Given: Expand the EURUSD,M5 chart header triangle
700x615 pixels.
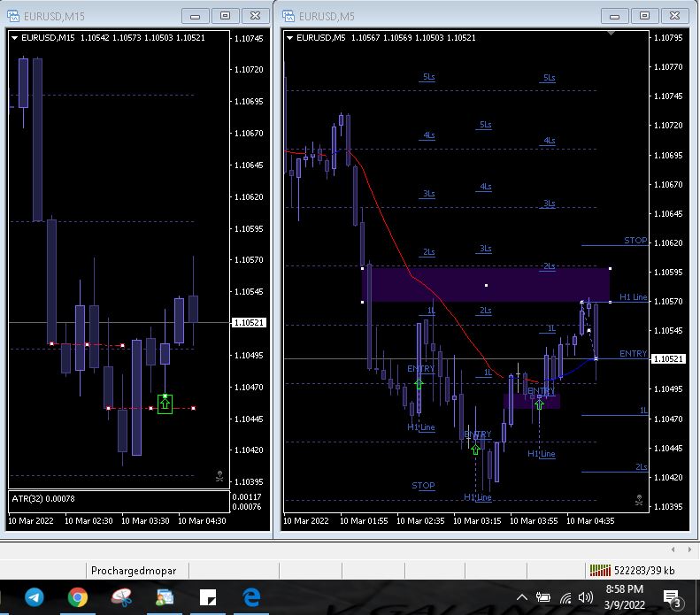Looking at the screenshot, I should click(289, 38).
